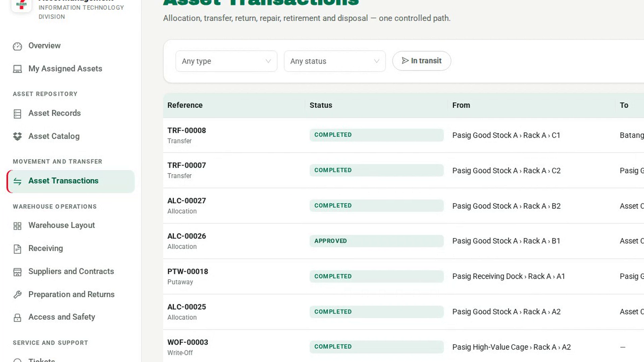Open transaction TRF-00007
The height and width of the screenshot is (362, 644).
[x=186, y=165]
